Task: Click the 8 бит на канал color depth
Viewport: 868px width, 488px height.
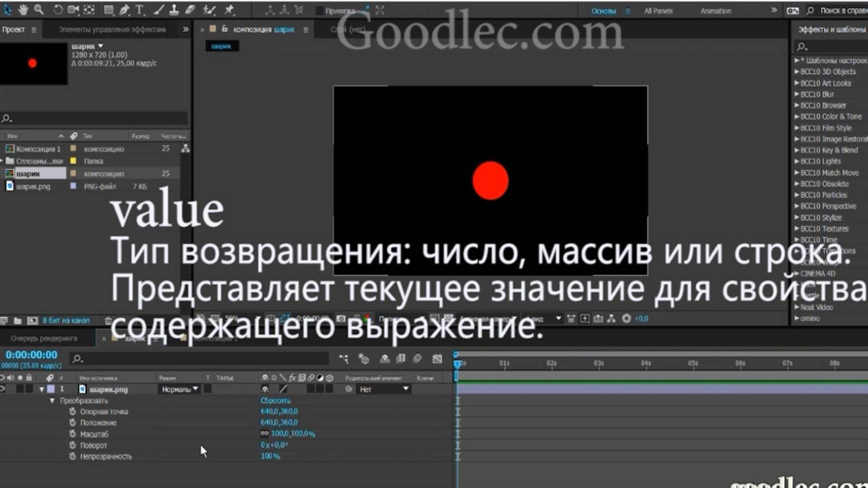Action: pos(66,320)
